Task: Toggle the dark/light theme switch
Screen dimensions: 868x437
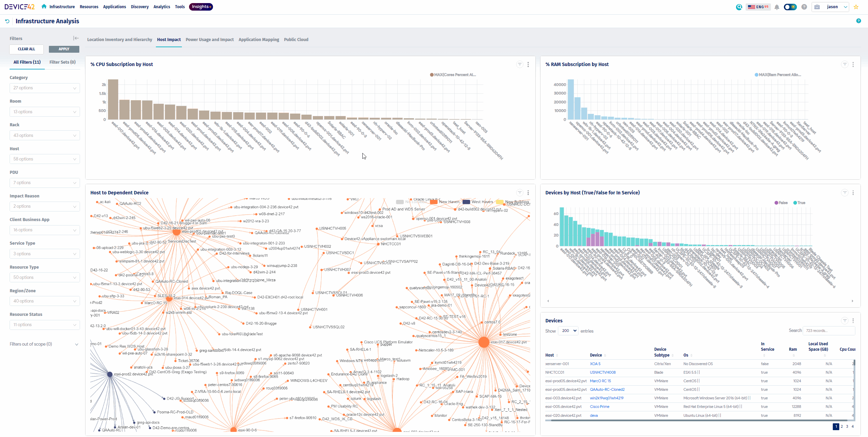Action: click(x=790, y=7)
